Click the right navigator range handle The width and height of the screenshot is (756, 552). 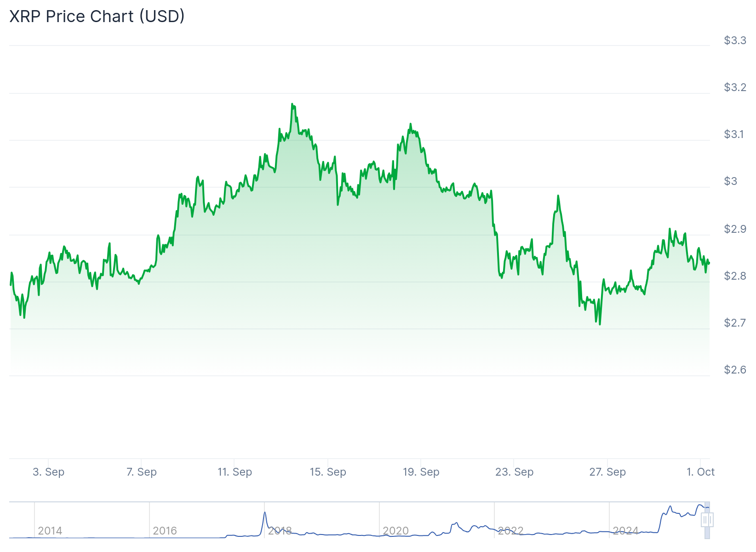click(710, 520)
